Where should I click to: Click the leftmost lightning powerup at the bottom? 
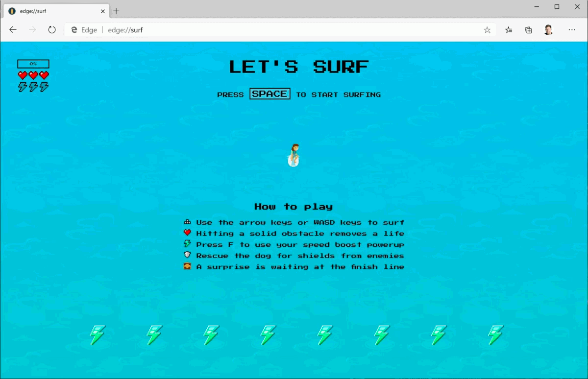tap(97, 335)
